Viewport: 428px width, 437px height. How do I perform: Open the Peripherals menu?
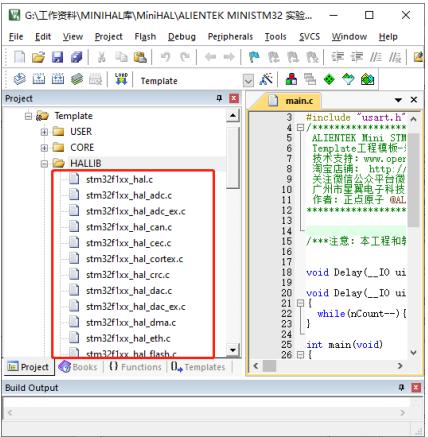pos(230,37)
